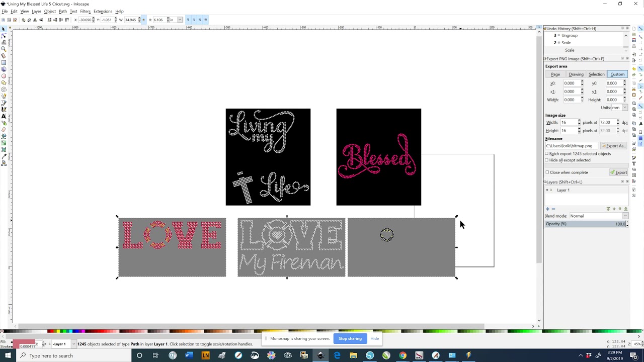Viewport: 644px width, 362px height.
Task: Open the File menu
Action: pos(5,11)
